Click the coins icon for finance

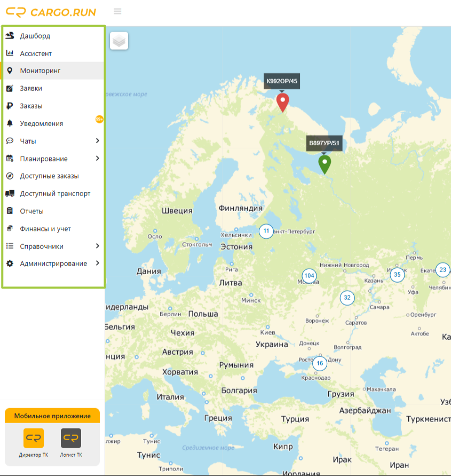point(10,228)
